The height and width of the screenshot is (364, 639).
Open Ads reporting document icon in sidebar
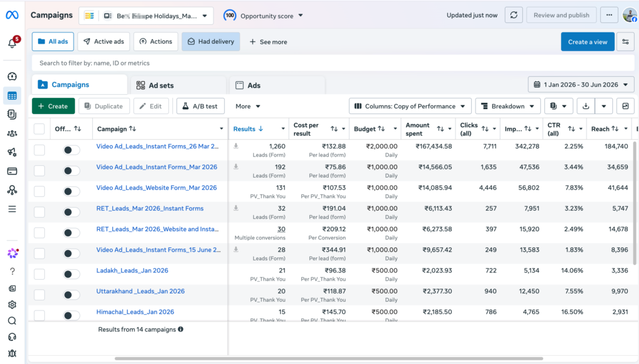12,115
